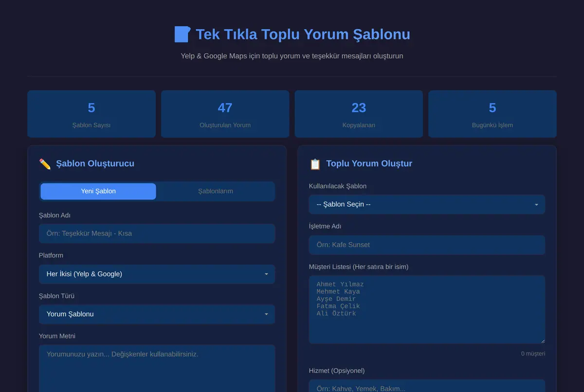The image size is (584, 392).
Task: Click the 'İşletme Adı' field label
Action: [325, 226]
